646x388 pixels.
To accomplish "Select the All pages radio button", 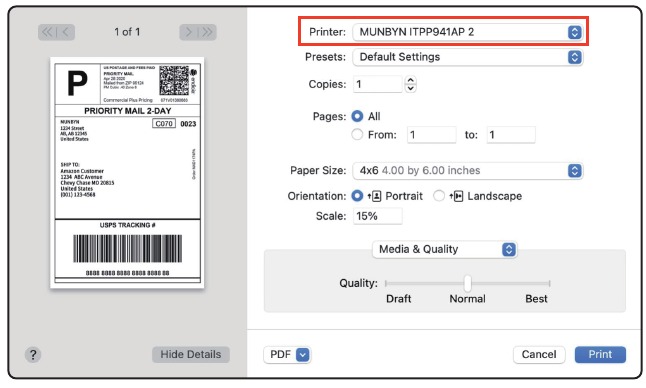I will 357,116.
